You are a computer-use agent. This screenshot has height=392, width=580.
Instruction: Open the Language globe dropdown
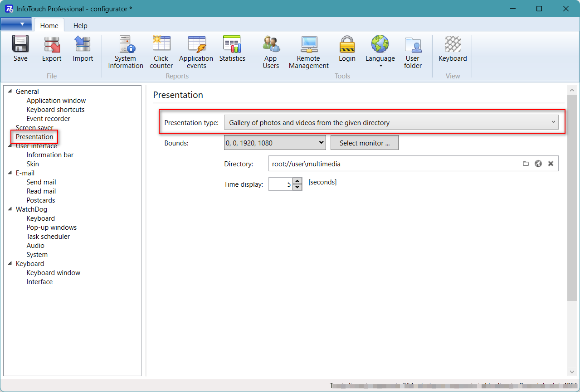380,51
